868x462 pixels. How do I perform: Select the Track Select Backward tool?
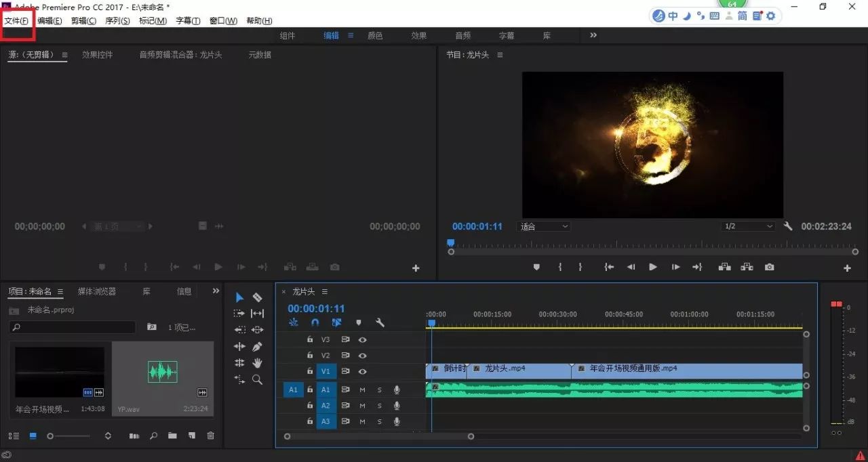239,330
